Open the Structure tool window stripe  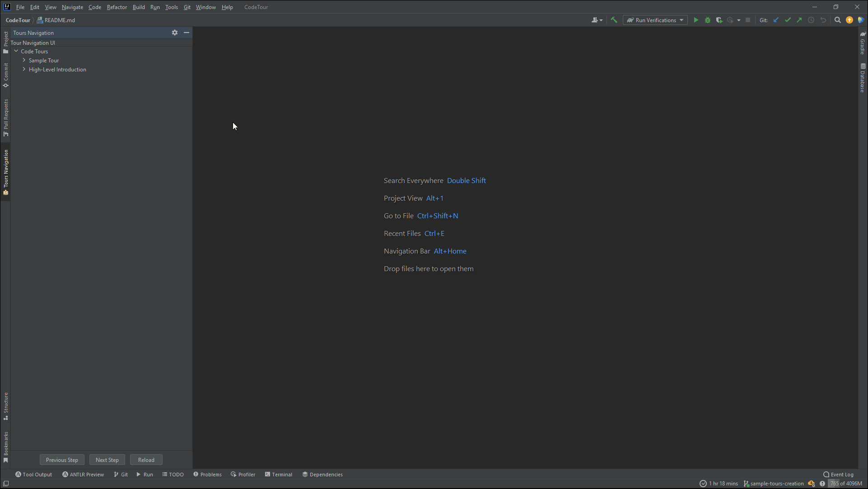[5, 406]
